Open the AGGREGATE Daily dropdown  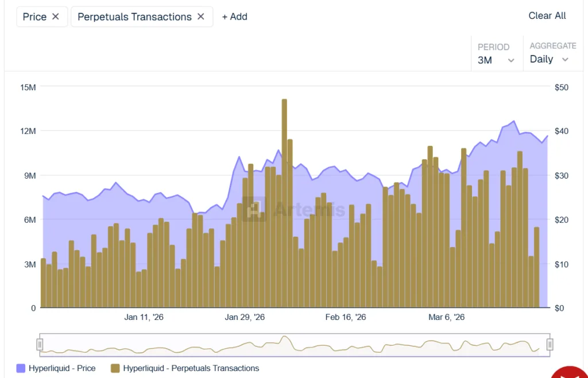pos(550,59)
